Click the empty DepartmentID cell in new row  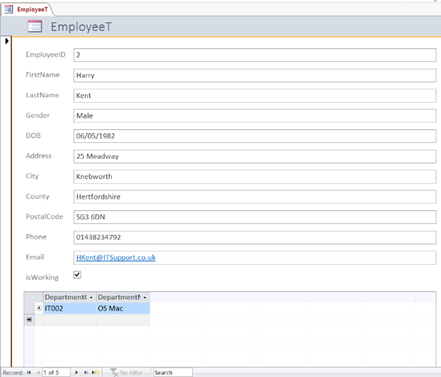tap(70, 320)
